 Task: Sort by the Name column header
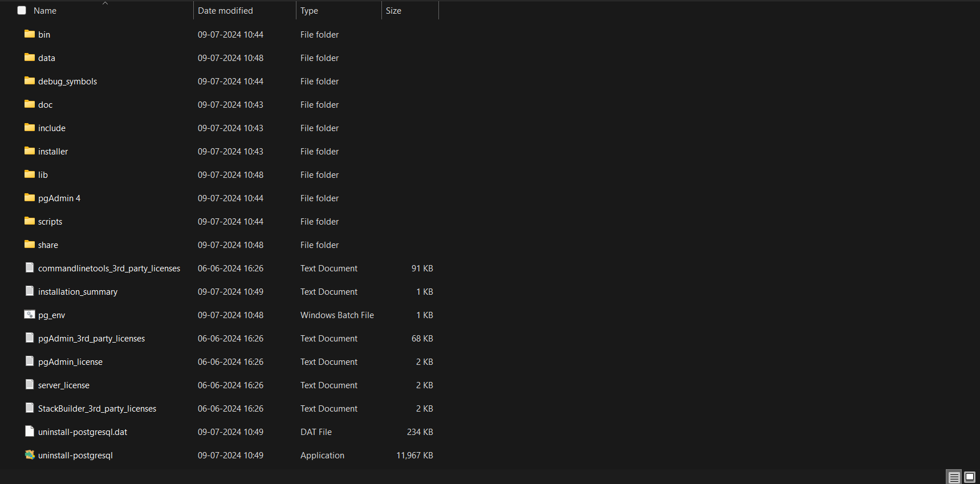[45, 11]
